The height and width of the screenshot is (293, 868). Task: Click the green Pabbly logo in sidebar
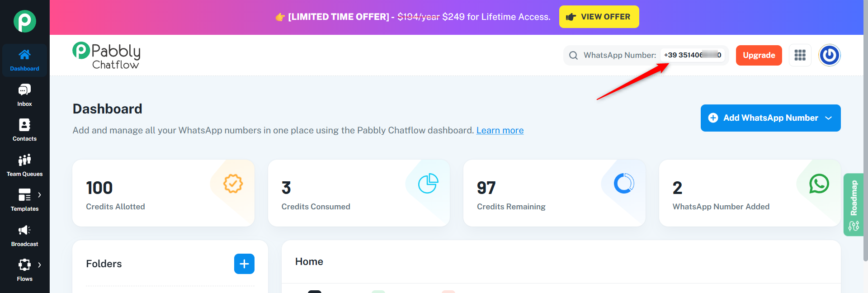click(24, 21)
